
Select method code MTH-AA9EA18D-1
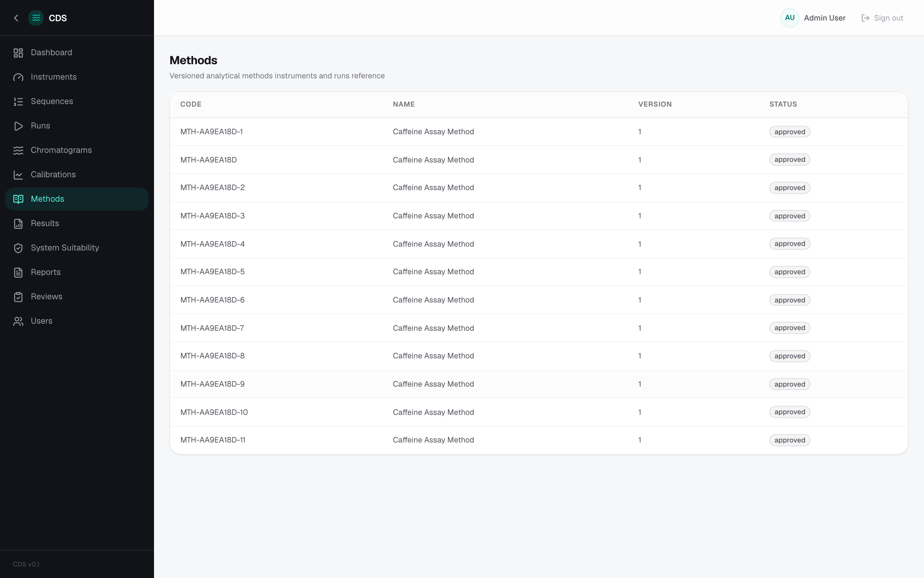[x=211, y=132]
